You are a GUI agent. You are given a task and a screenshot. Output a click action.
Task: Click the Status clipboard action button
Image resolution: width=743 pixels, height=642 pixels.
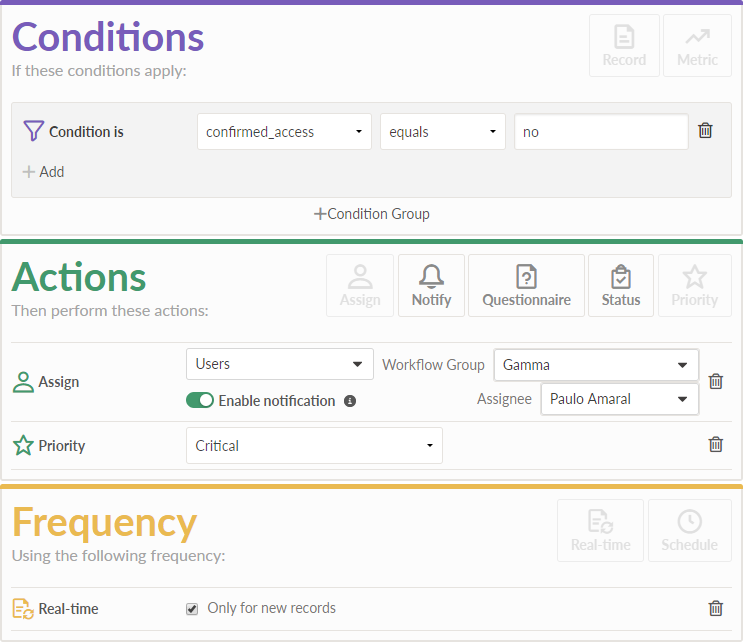(620, 285)
